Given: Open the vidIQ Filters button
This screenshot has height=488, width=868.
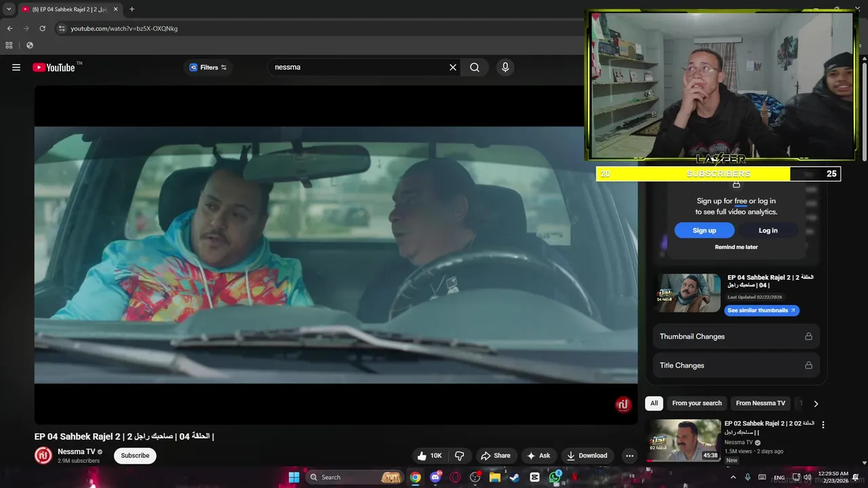Looking at the screenshot, I should 208,67.
